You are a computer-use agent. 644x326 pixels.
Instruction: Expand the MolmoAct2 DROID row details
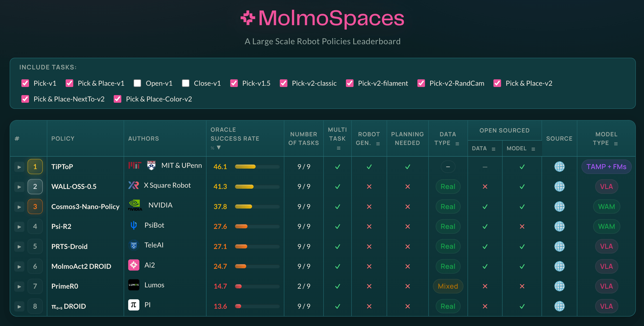[x=19, y=267]
